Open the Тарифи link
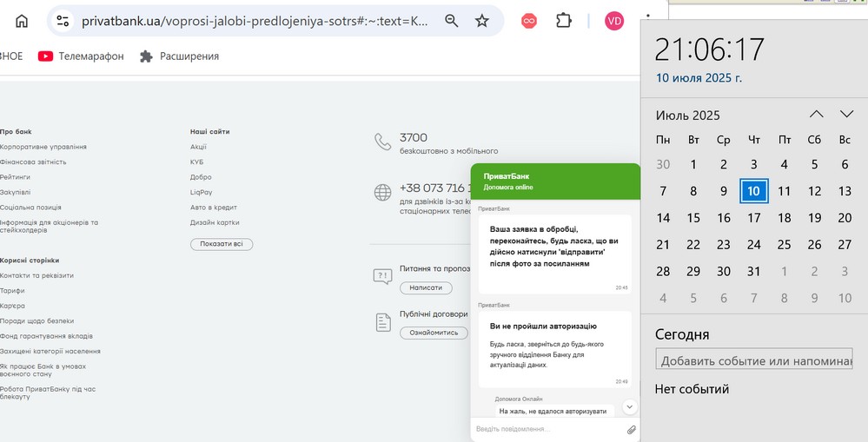The image size is (868, 442). coord(12,290)
